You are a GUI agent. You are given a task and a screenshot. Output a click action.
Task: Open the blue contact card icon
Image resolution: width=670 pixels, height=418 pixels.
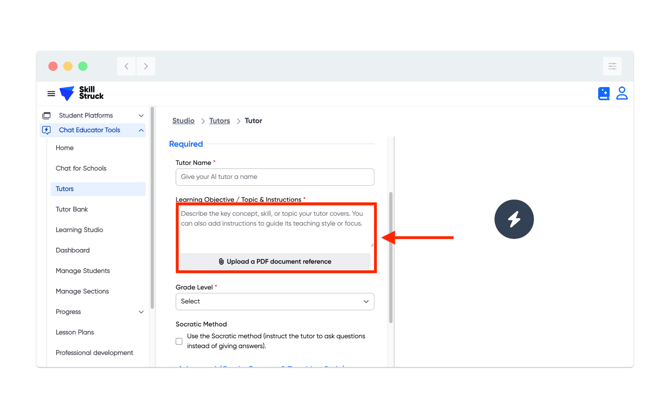pyautogui.click(x=604, y=94)
